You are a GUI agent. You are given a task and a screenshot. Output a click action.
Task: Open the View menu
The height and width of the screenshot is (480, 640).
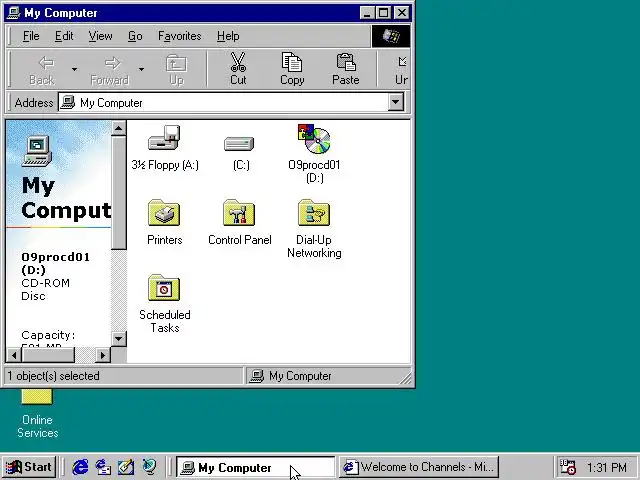click(x=100, y=36)
